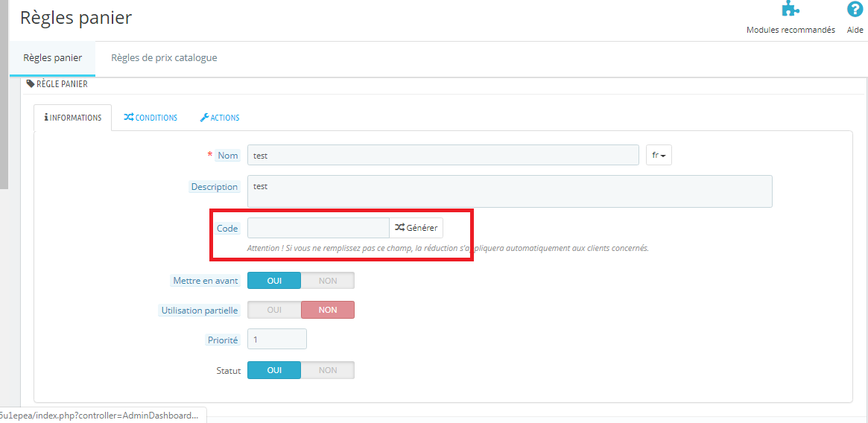Click the Règles panier page title
The height and width of the screenshot is (423, 868).
(76, 18)
